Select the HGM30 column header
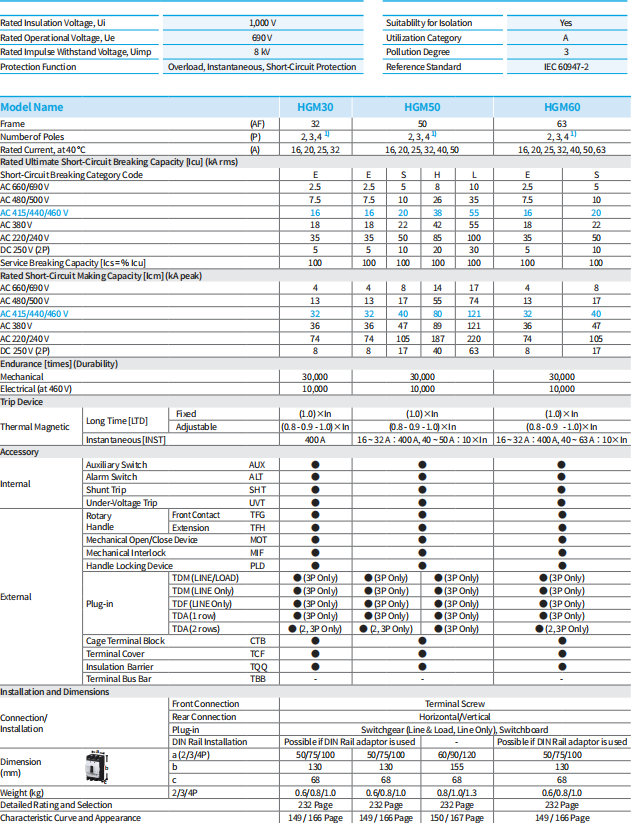 (x=315, y=106)
